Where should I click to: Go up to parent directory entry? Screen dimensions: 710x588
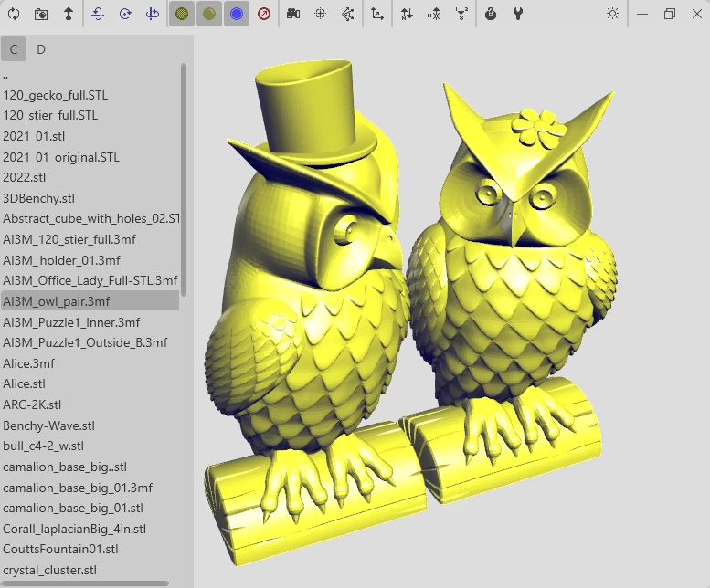point(5,76)
